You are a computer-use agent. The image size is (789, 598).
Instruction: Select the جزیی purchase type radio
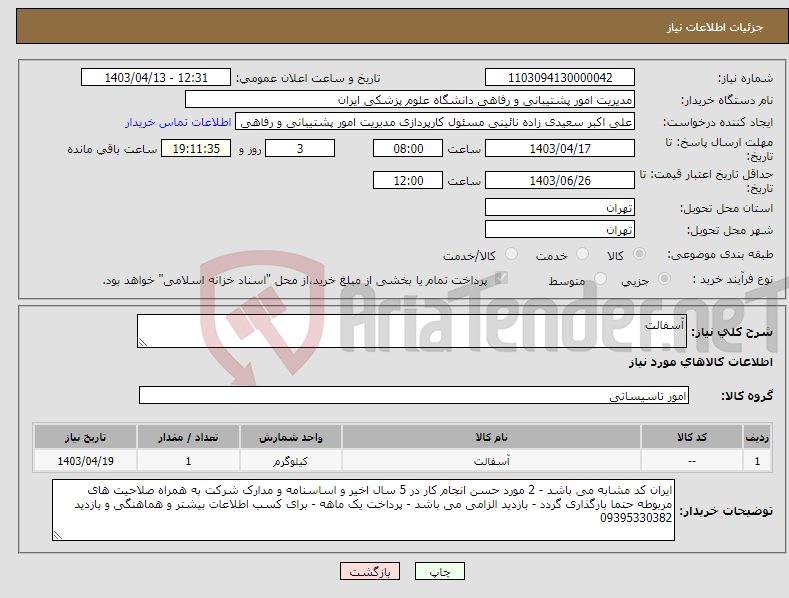pyautogui.click(x=664, y=279)
